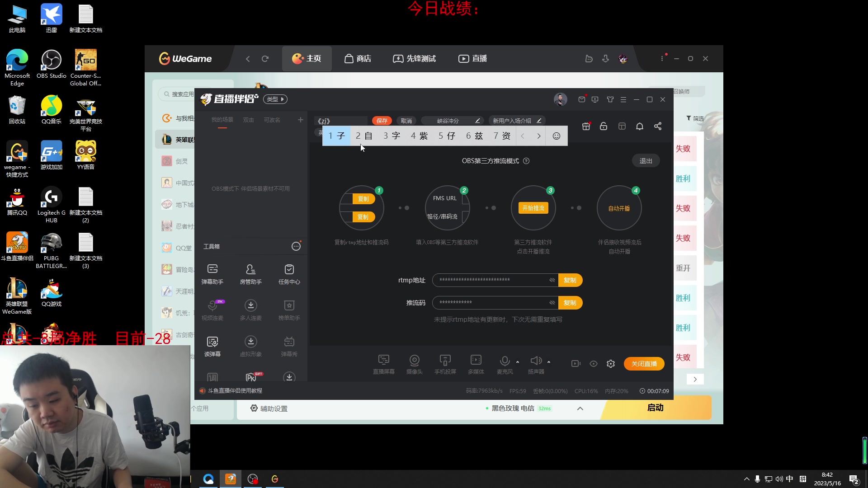
Task: Add a 直播屏幕 screen capture source
Action: [383, 364]
